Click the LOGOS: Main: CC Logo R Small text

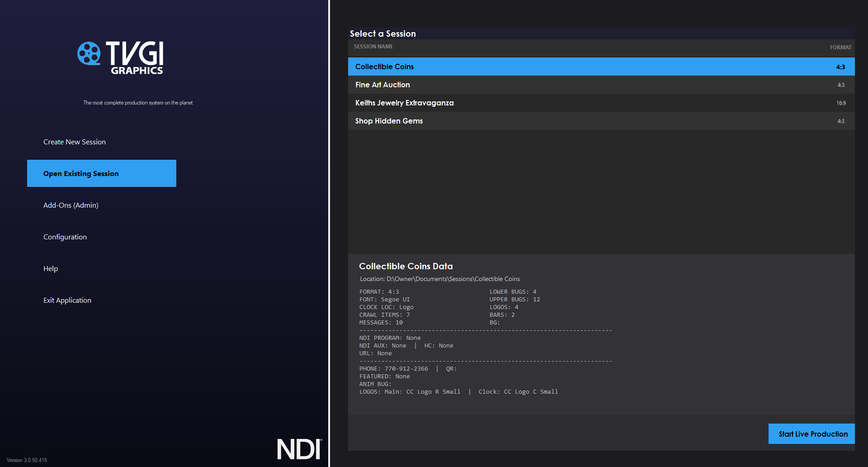[410, 392]
